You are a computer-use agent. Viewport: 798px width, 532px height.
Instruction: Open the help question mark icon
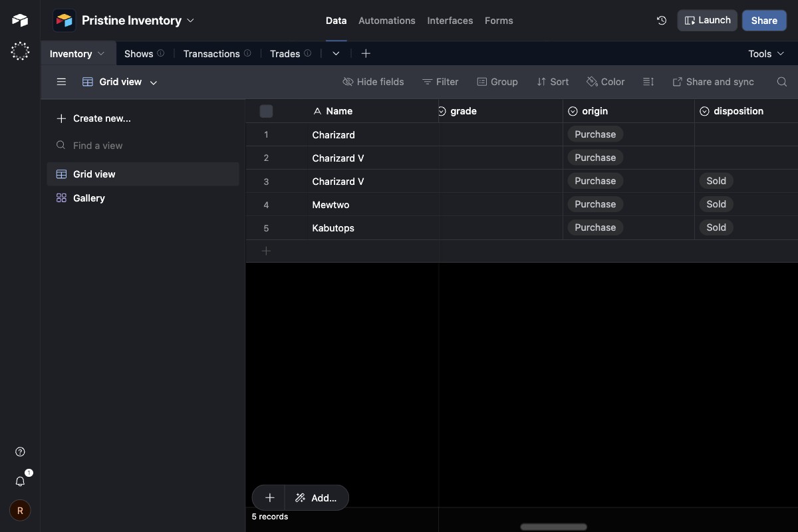(20, 452)
